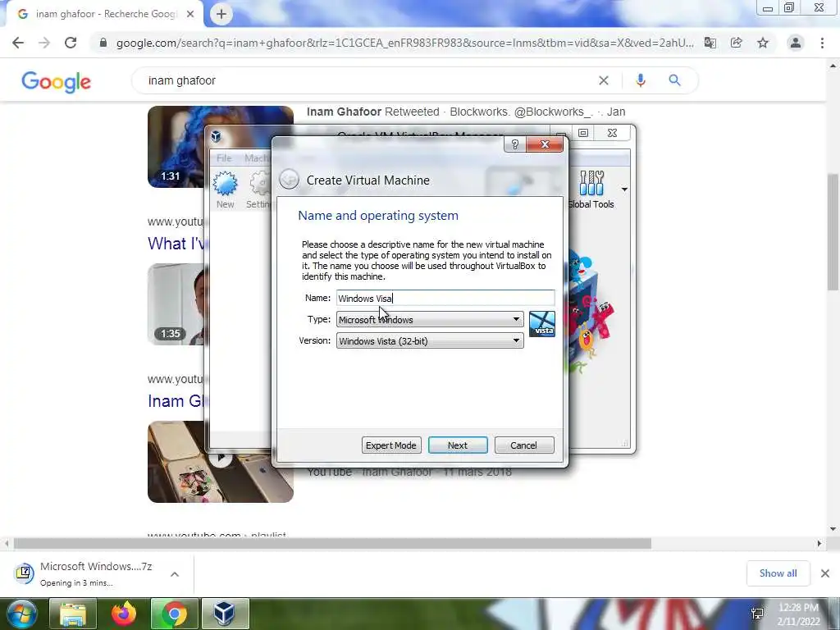Click the New machine icon in VirtualBox Manager
840x630 pixels.
click(225, 189)
